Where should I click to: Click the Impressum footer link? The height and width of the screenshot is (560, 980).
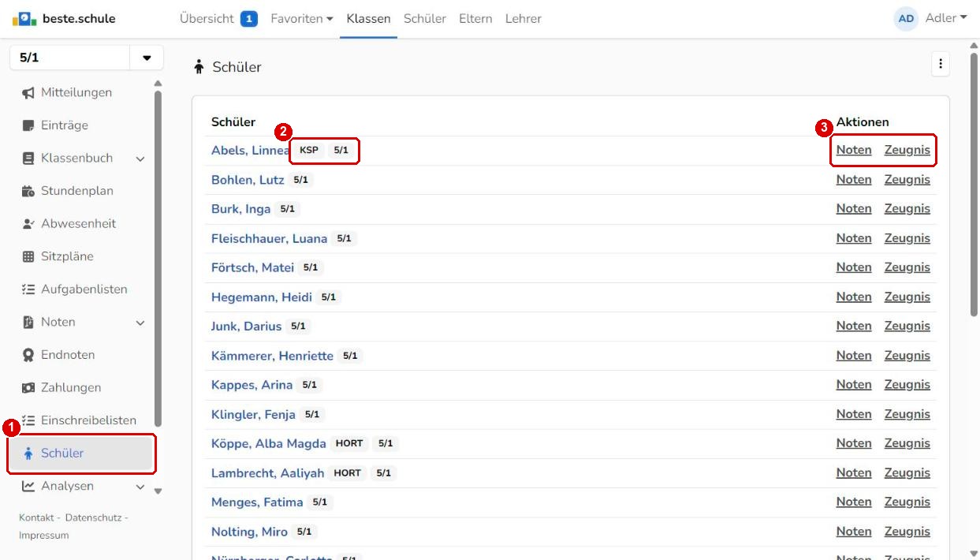(x=44, y=536)
